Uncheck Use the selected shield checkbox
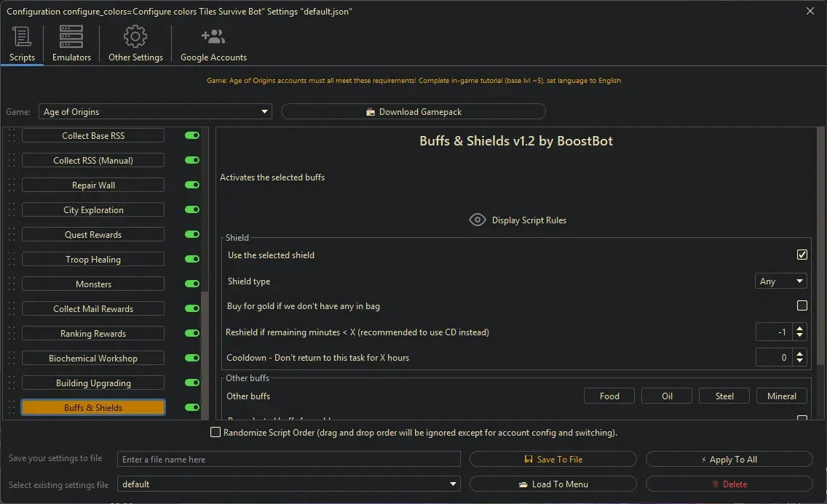 [802, 255]
